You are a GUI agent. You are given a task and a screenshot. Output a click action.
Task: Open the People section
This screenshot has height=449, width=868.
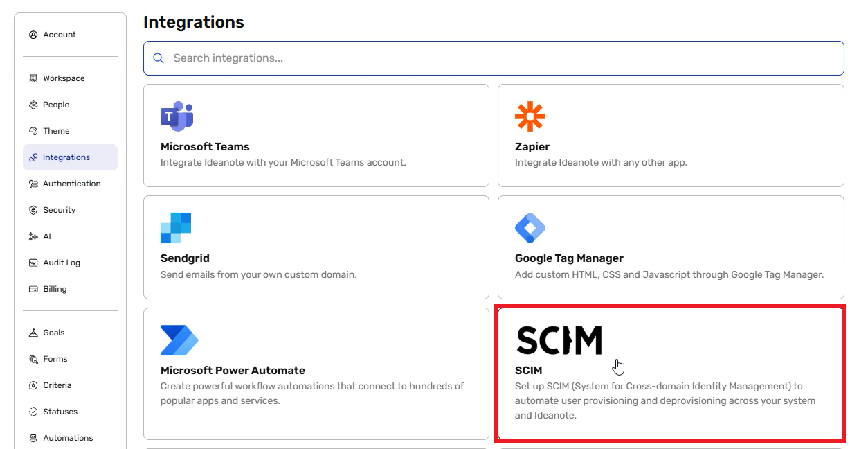point(70,105)
